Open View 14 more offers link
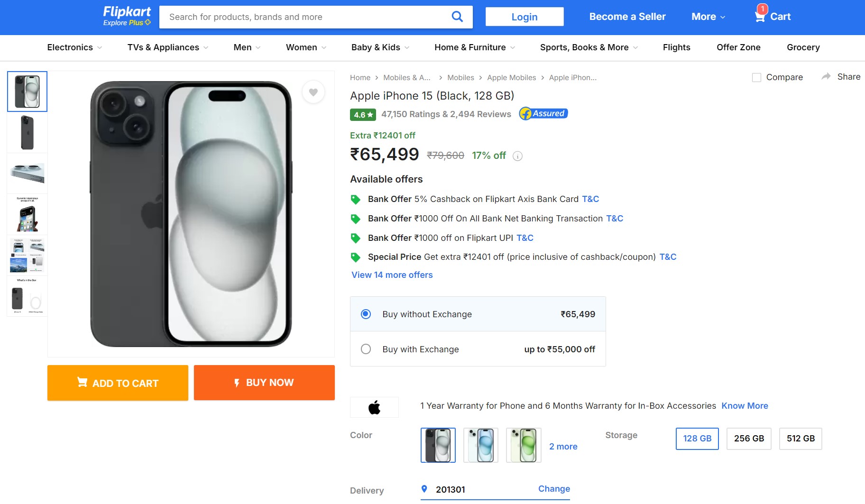865x504 pixels. (392, 275)
